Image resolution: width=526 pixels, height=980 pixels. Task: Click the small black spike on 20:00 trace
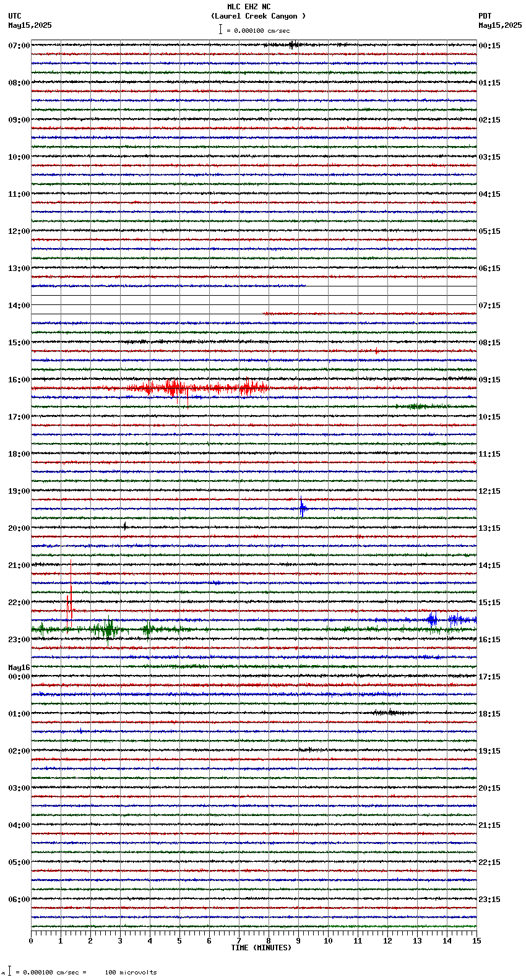(125, 527)
